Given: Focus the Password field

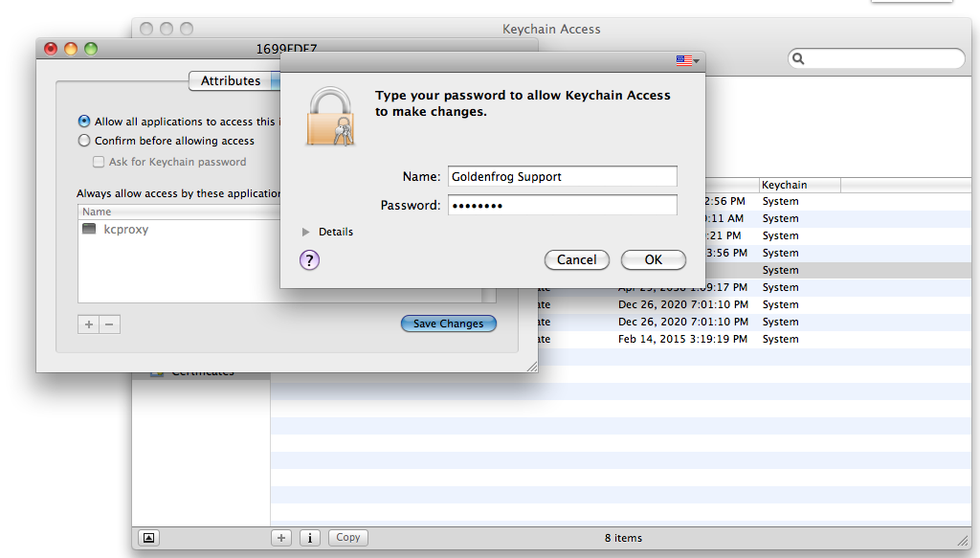Looking at the screenshot, I should coord(563,205).
